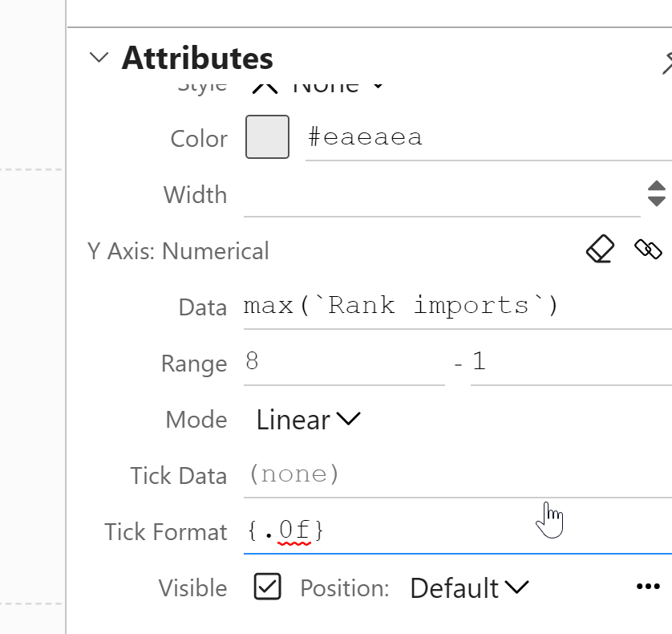
Task: Click the X icon beside Style None
Action: pyautogui.click(x=265, y=83)
